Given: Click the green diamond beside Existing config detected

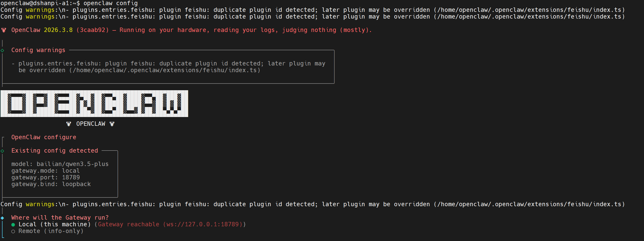Looking at the screenshot, I should [x=2, y=151].
